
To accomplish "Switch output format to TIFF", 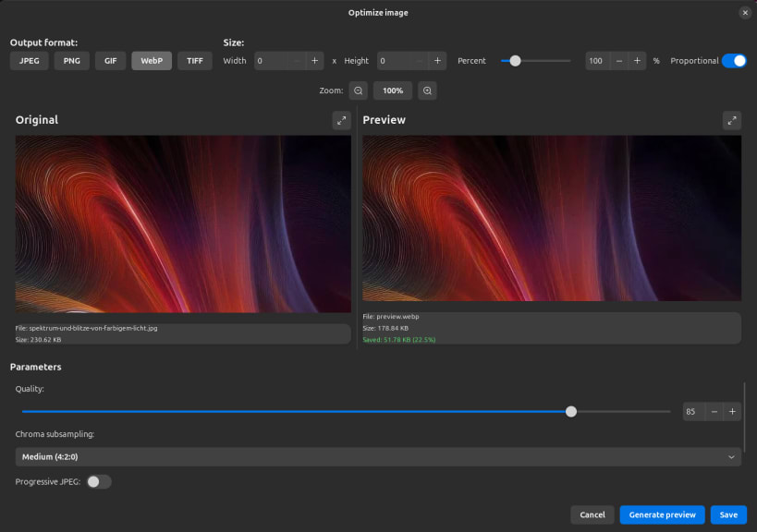I will coord(195,61).
